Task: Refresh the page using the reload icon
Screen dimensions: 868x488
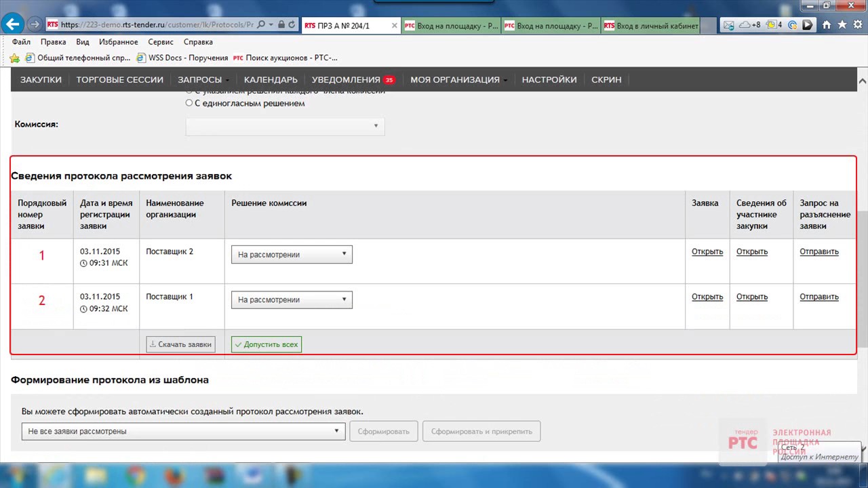Action: click(x=292, y=24)
